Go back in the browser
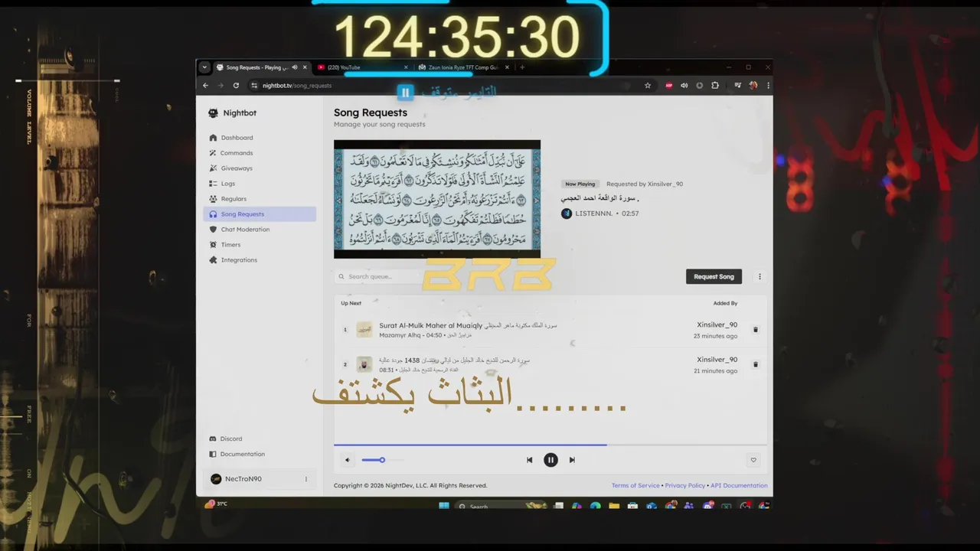 click(206, 85)
